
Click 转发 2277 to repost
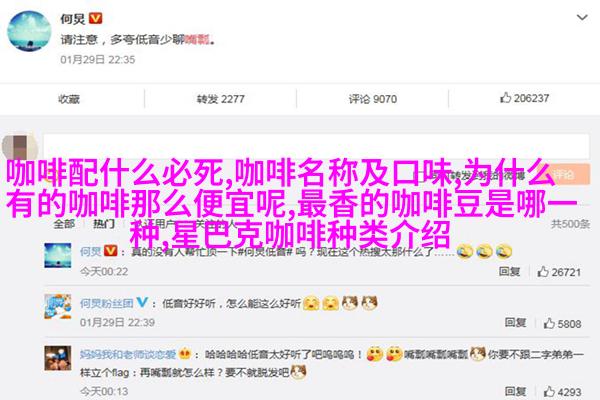pos(220,99)
